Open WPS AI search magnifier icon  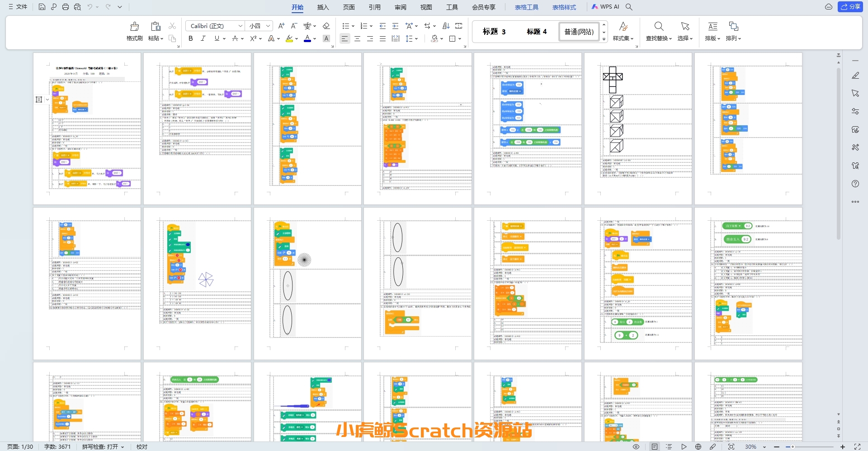[x=629, y=7]
